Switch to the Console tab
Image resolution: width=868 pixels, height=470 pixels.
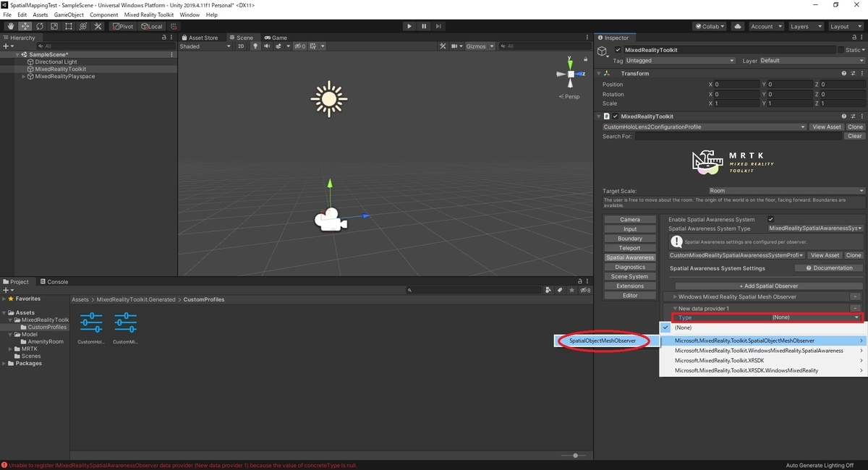coord(54,282)
